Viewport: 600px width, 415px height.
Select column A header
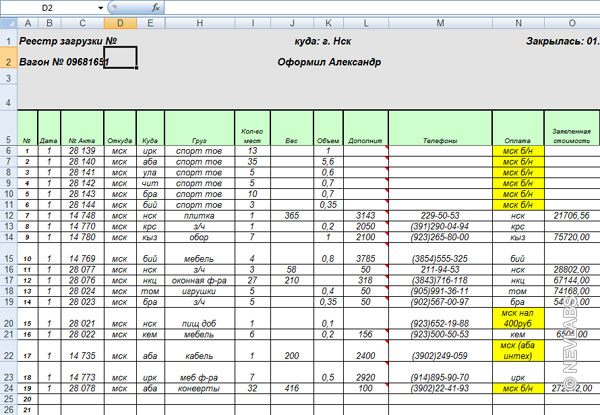[26, 23]
